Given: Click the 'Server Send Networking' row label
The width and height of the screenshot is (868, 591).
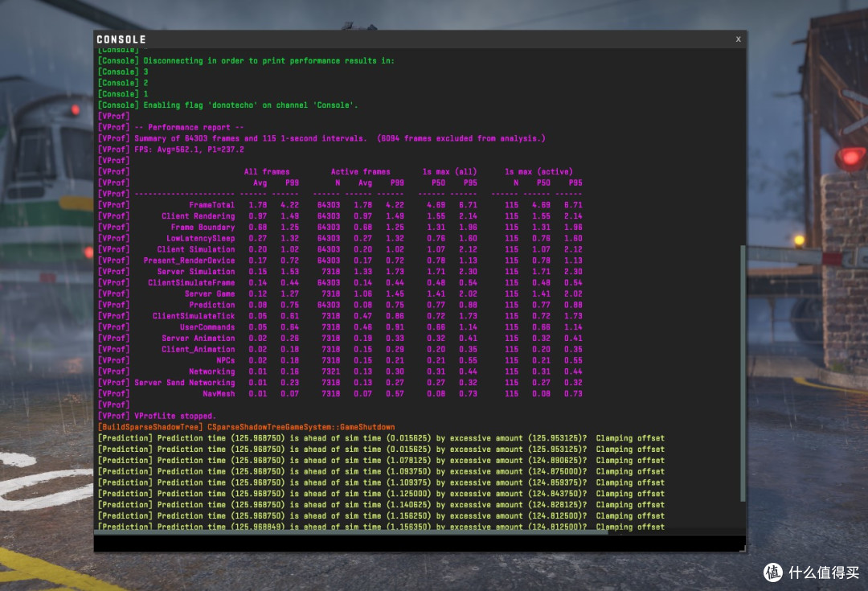Looking at the screenshot, I should pyautogui.click(x=184, y=382).
